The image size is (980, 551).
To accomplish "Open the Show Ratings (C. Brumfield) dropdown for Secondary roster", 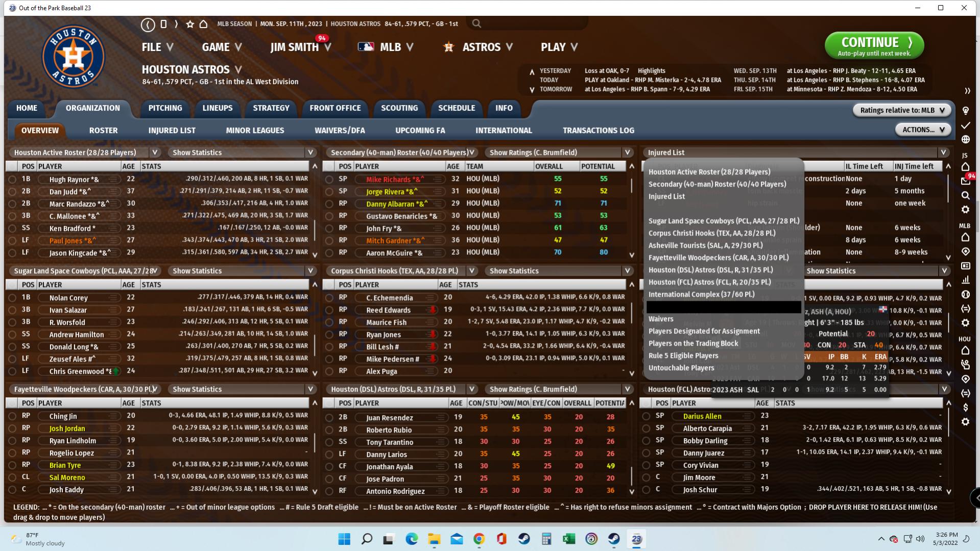I will [628, 152].
